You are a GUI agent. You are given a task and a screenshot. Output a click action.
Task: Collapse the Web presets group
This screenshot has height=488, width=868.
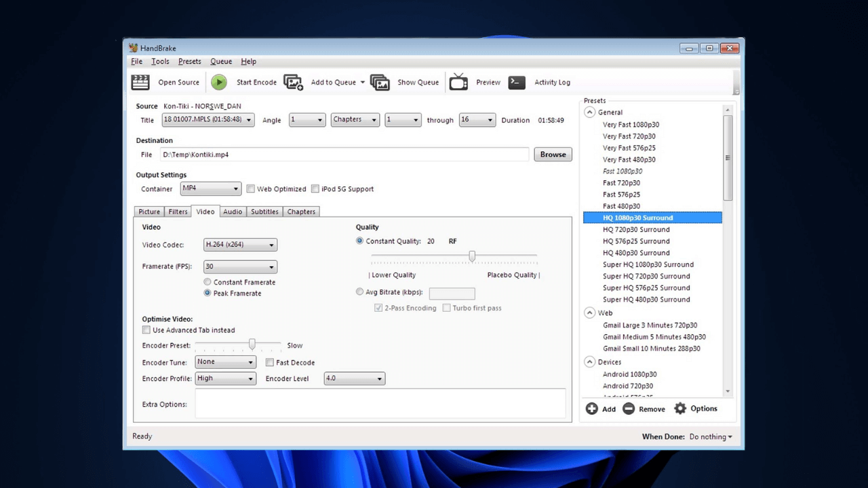[590, 313]
